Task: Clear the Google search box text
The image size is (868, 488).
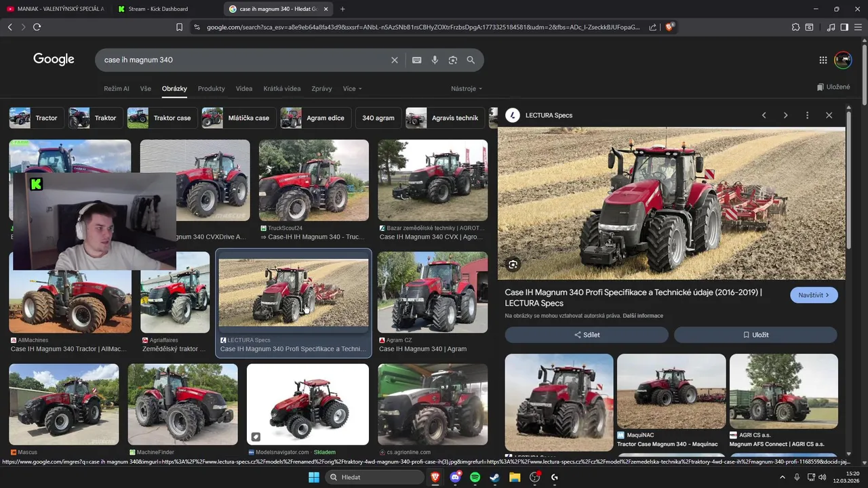Action: [395, 60]
